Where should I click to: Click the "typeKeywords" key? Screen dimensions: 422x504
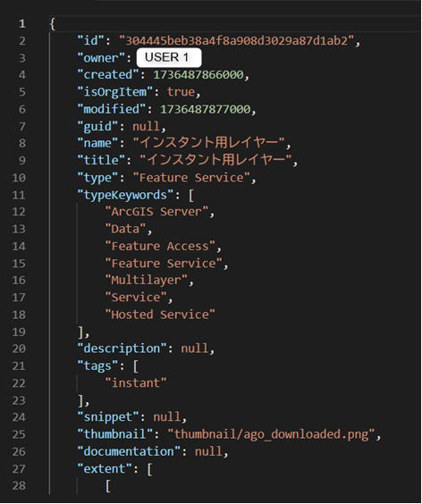125,195
